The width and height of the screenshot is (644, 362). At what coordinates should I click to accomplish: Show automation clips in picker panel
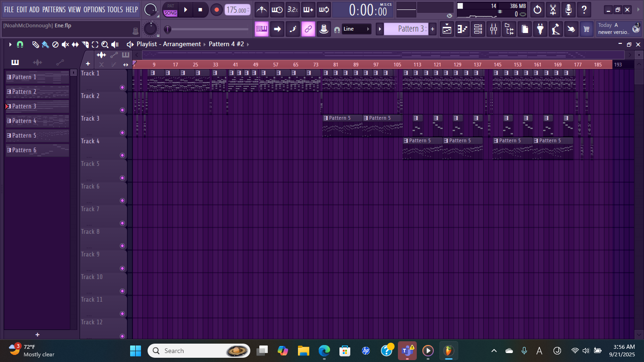pyautogui.click(x=60, y=62)
